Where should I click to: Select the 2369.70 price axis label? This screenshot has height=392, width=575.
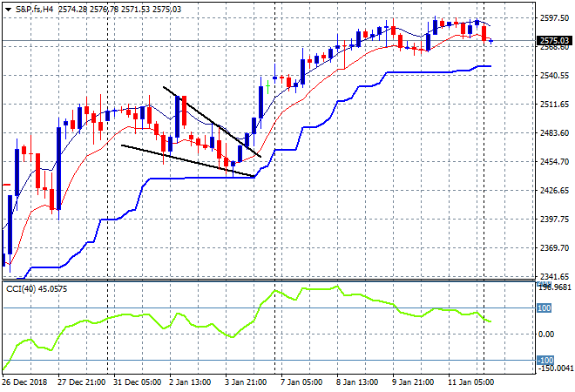click(x=554, y=248)
